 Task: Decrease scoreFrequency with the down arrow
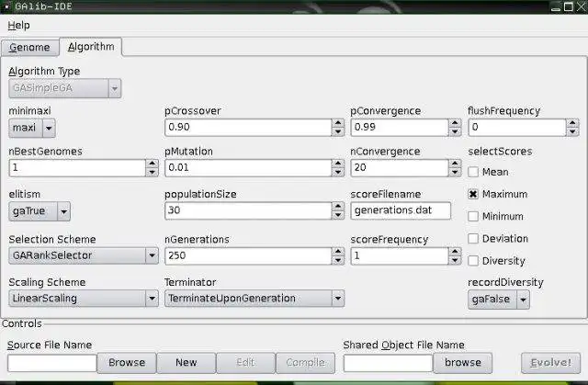click(x=455, y=260)
